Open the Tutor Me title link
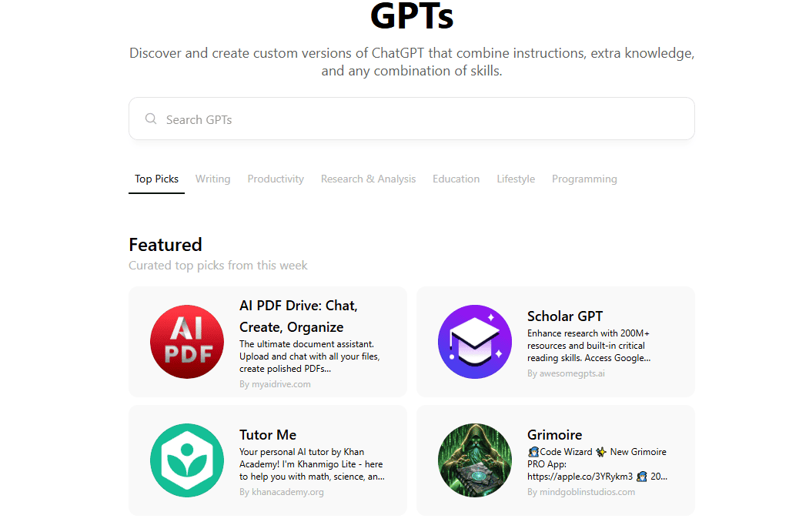789x532 pixels. 268,434
